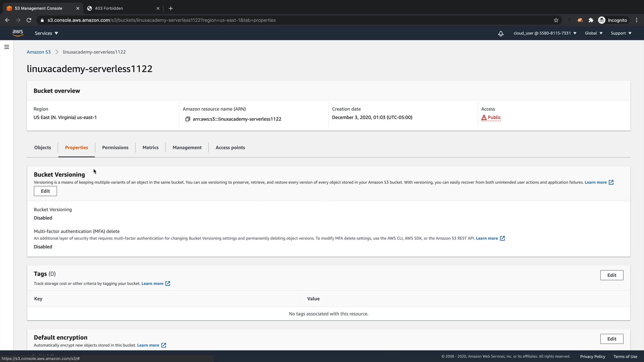Copy the bucket ARN with copy icon
This screenshot has width=644, height=362.
pyautogui.click(x=188, y=119)
